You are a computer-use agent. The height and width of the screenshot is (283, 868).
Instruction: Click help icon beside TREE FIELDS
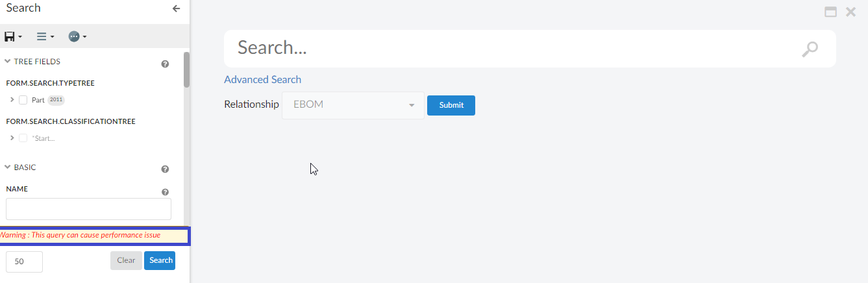[165, 64]
